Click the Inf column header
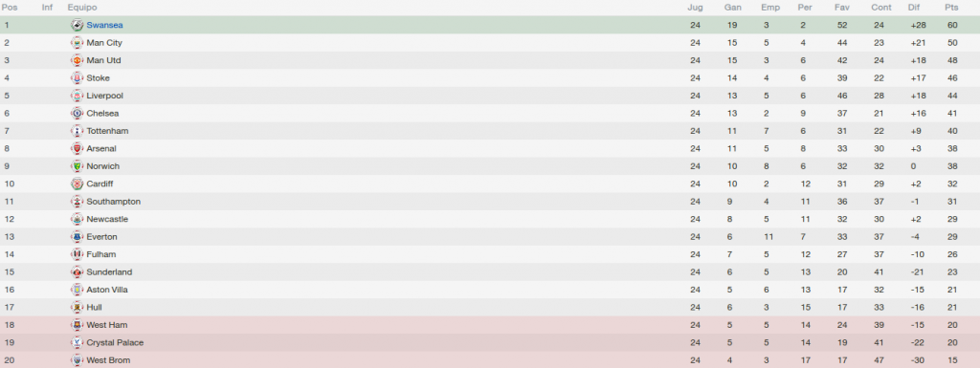This screenshot has width=980, height=368. pos(47,8)
